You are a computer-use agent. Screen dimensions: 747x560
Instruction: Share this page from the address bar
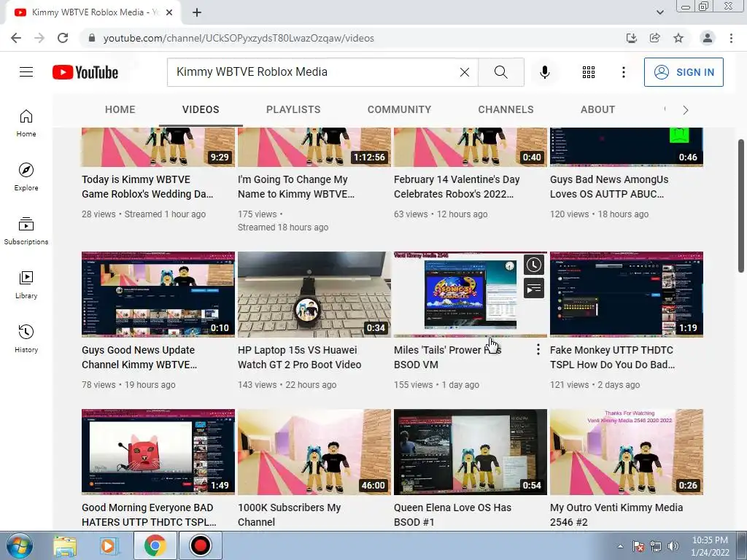(654, 38)
